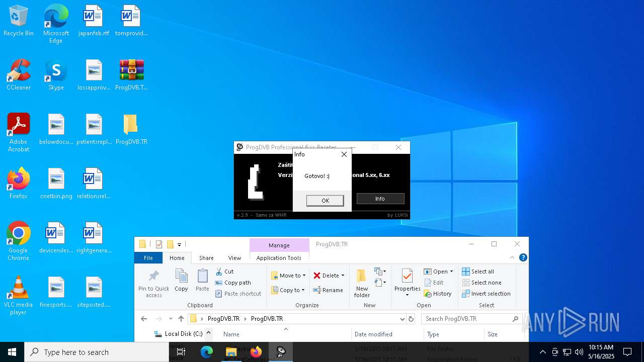This screenshot has width=644, height=362.
Task: Click the Back arrow in Explorer
Action: click(x=144, y=319)
